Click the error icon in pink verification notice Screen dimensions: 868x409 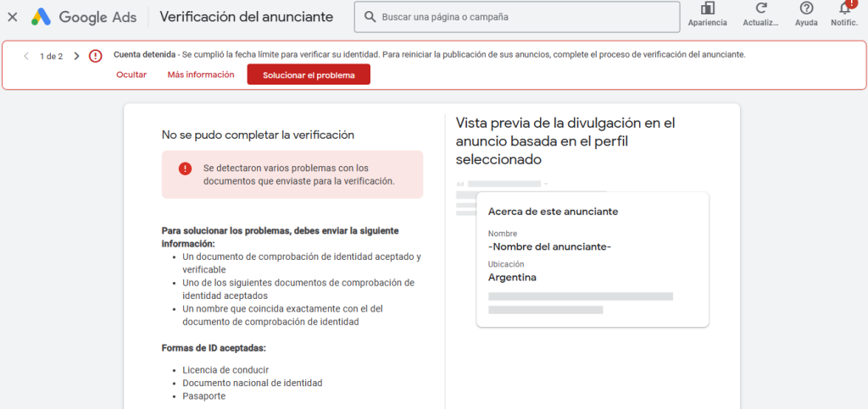185,169
